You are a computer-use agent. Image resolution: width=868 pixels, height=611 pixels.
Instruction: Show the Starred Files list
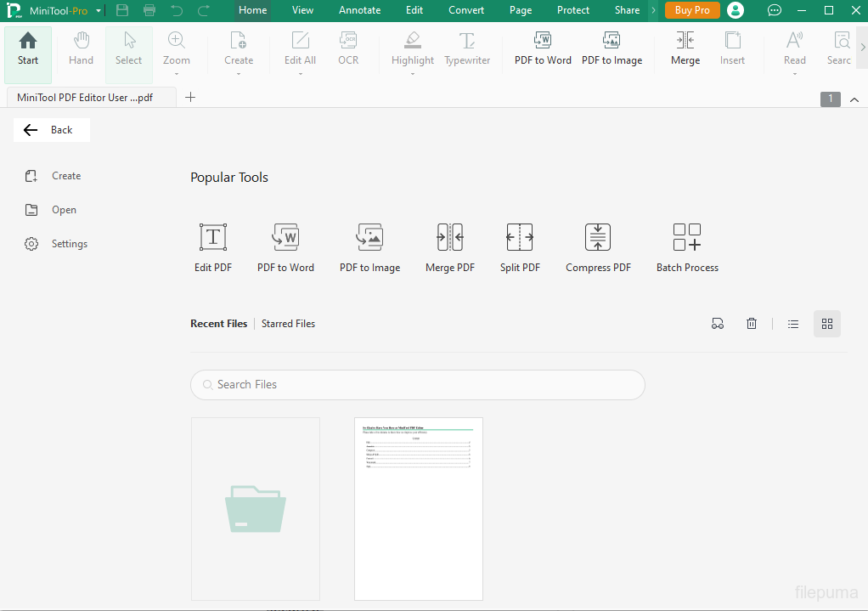click(288, 324)
